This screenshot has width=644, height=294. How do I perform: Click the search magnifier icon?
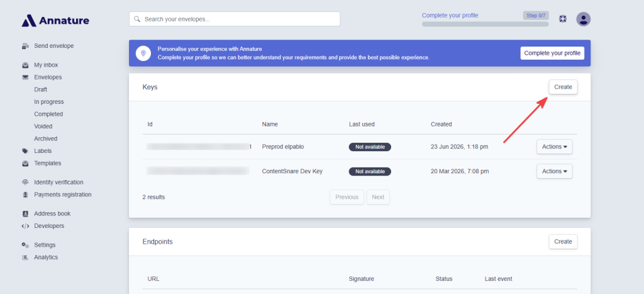point(137,19)
